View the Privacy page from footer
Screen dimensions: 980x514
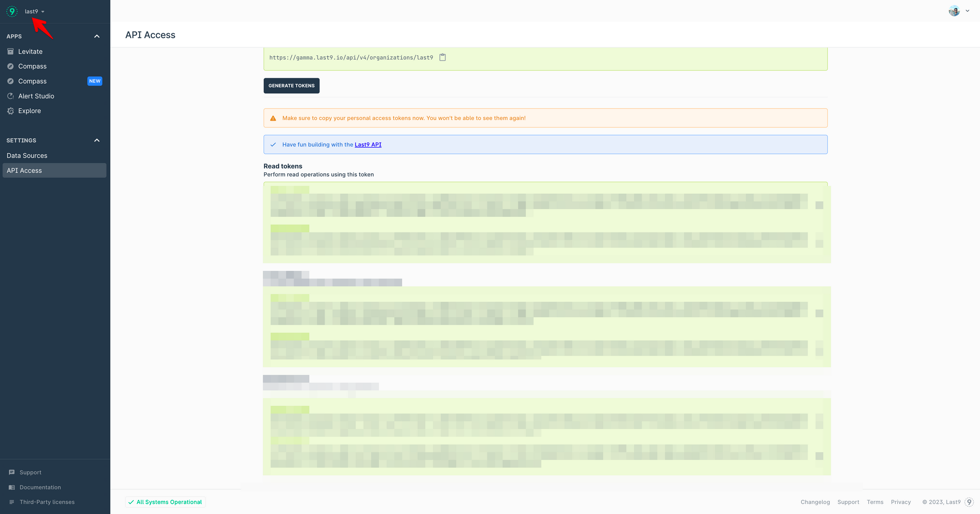tap(901, 502)
